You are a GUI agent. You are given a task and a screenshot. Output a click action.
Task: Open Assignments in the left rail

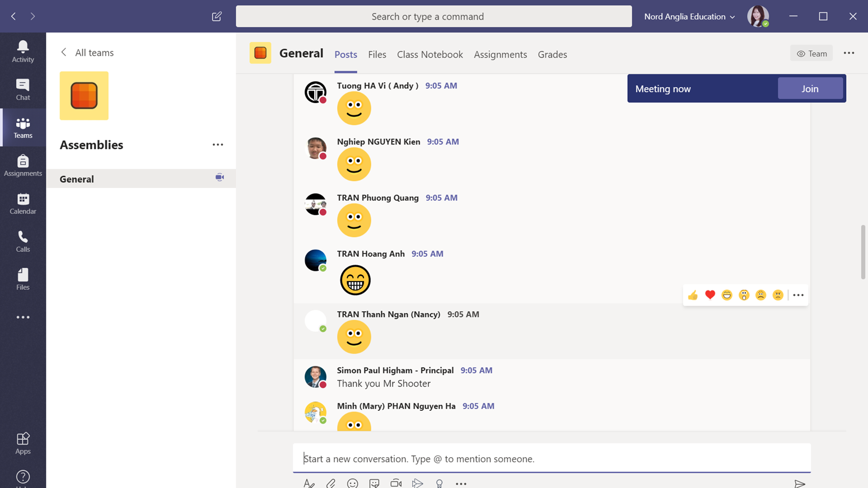coord(23,166)
